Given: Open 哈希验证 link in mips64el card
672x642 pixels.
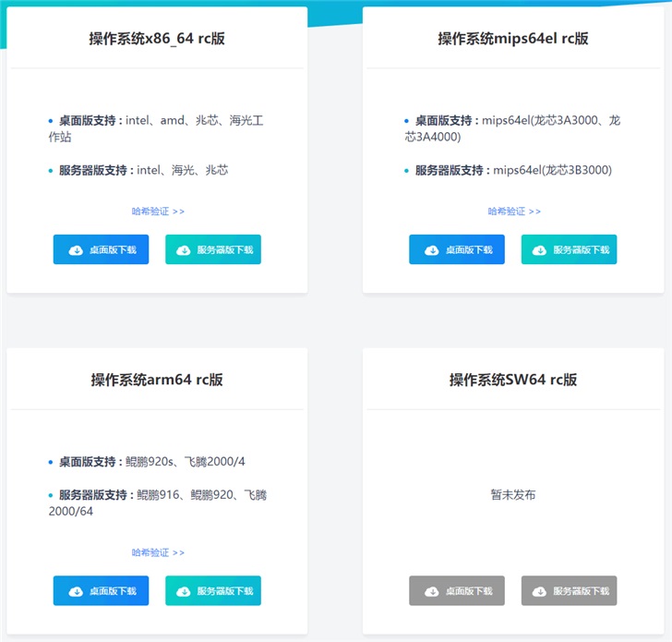Looking at the screenshot, I should [514, 211].
